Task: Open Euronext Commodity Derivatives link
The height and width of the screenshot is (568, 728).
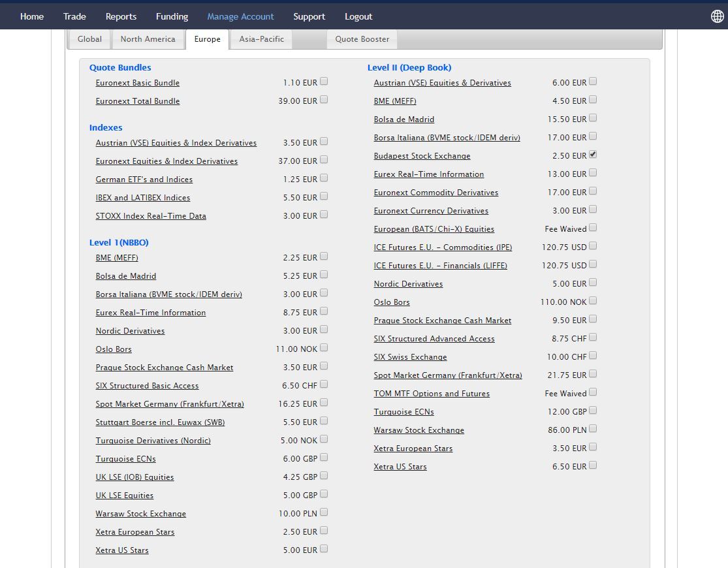Action: [x=436, y=193]
